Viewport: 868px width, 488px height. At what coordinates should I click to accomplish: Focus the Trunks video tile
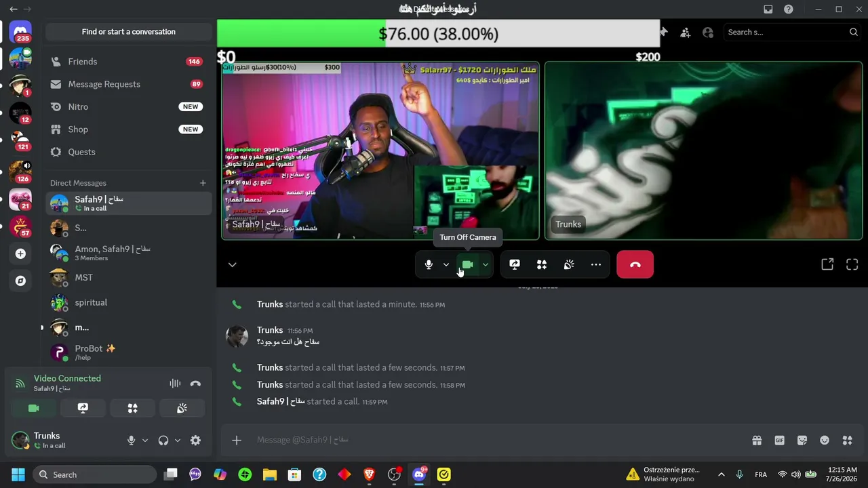(704, 150)
